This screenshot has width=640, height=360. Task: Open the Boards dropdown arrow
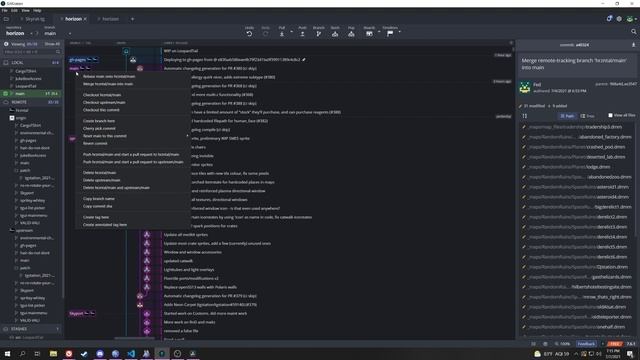tap(379, 32)
